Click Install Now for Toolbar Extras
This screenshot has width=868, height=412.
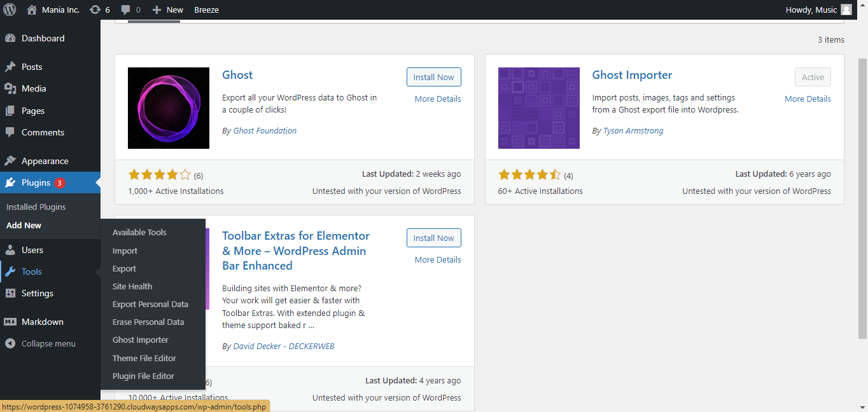point(434,238)
